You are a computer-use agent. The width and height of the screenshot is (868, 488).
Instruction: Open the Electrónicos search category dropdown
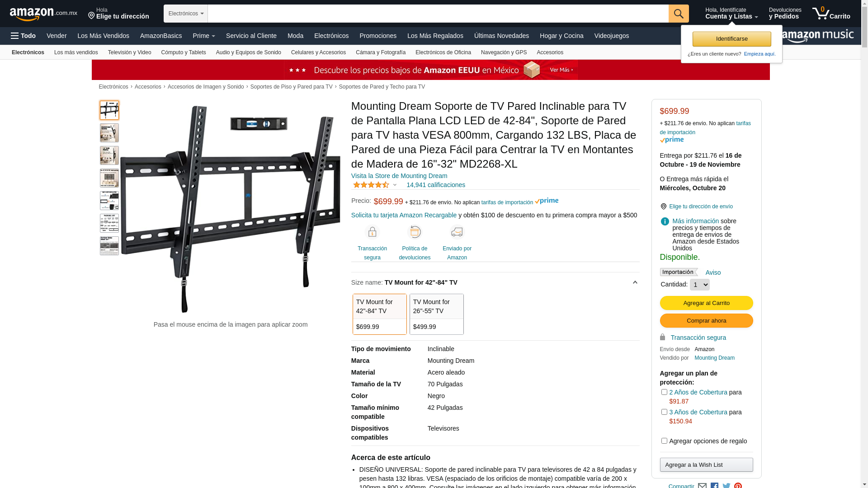[x=186, y=14]
